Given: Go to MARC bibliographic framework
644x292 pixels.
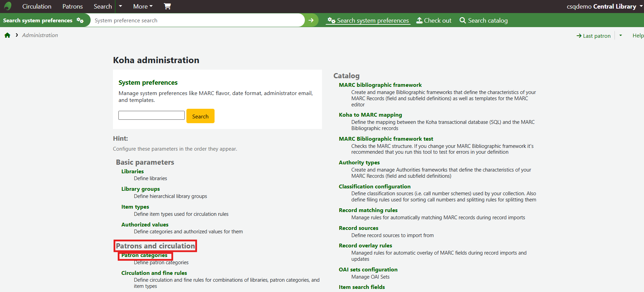Looking at the screenshot, I should click(x=380, y=85).
